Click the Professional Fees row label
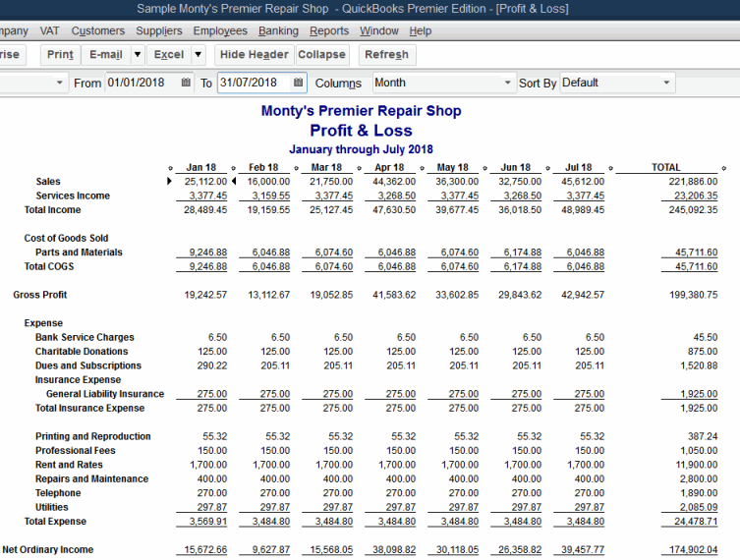The width and height of the screenshot is (740, 560). [x=76, y=451]
